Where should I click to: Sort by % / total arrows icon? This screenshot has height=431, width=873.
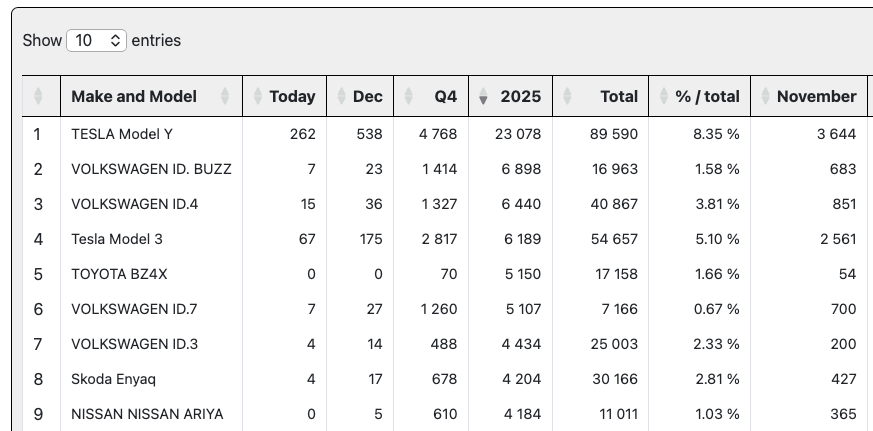(664, 97)
